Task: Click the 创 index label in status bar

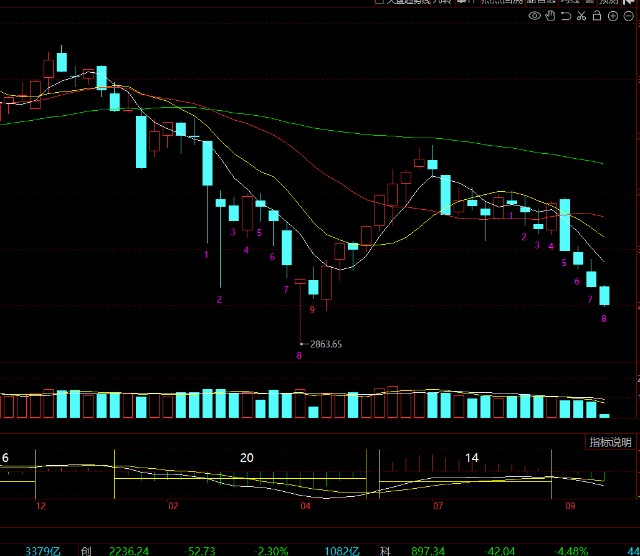Action: click(86, 551)
